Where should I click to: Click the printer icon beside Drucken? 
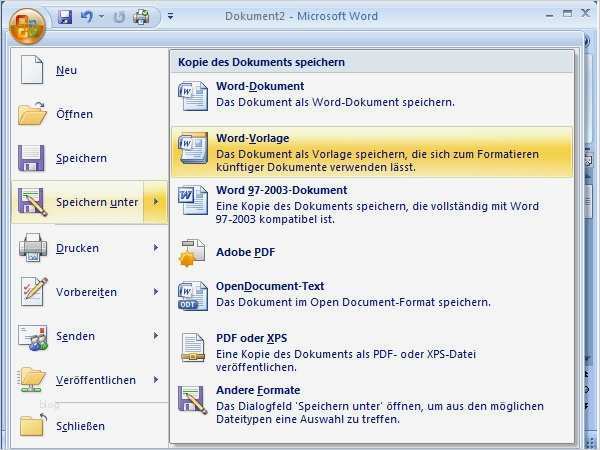[33, 247]
